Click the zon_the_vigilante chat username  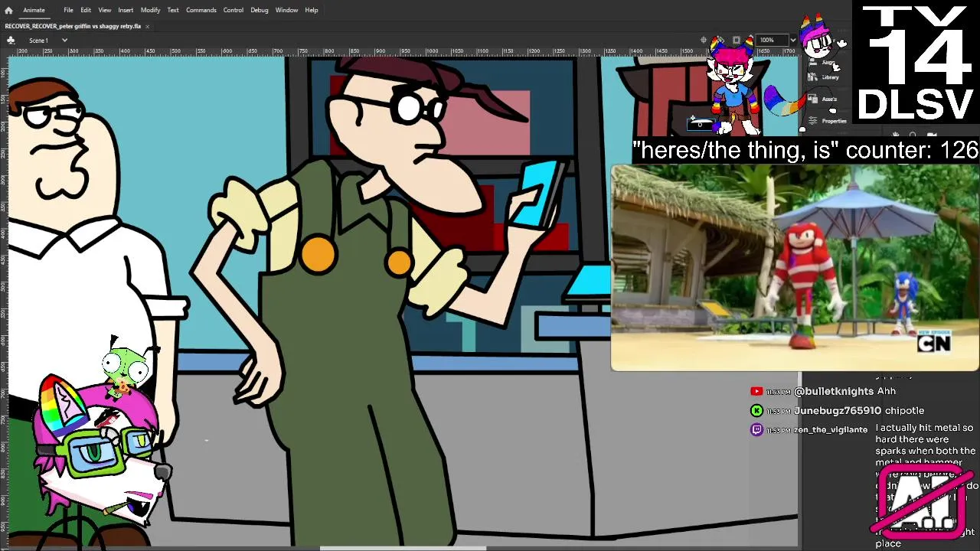tap(831, 430)
